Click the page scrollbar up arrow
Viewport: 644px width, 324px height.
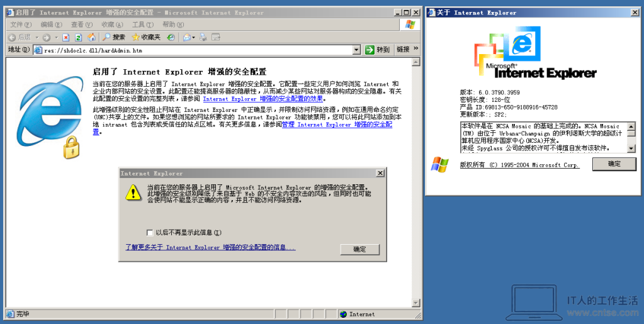tap(415, 62)
